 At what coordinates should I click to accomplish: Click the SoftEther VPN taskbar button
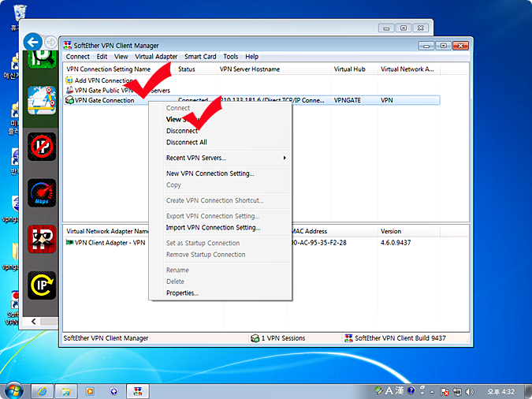click(x=138, y=392)
